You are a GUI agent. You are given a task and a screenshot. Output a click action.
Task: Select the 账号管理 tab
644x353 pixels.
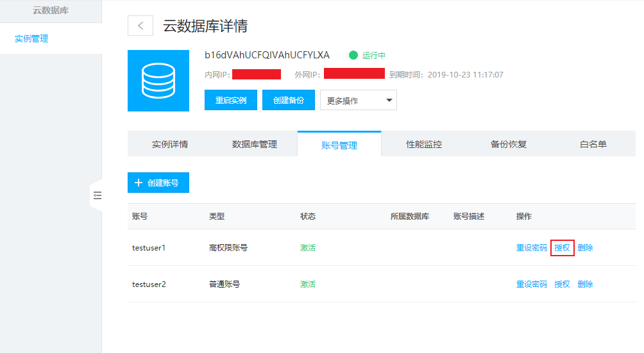(339, 145)
